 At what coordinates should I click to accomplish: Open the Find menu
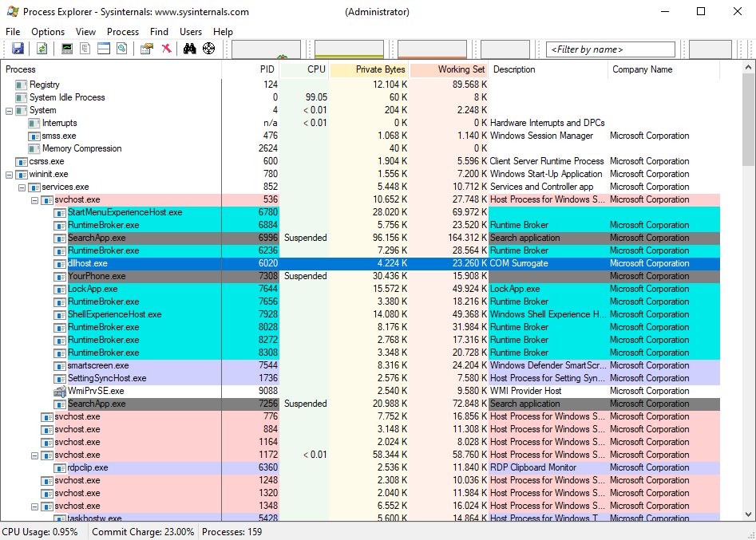pos(159,32)
